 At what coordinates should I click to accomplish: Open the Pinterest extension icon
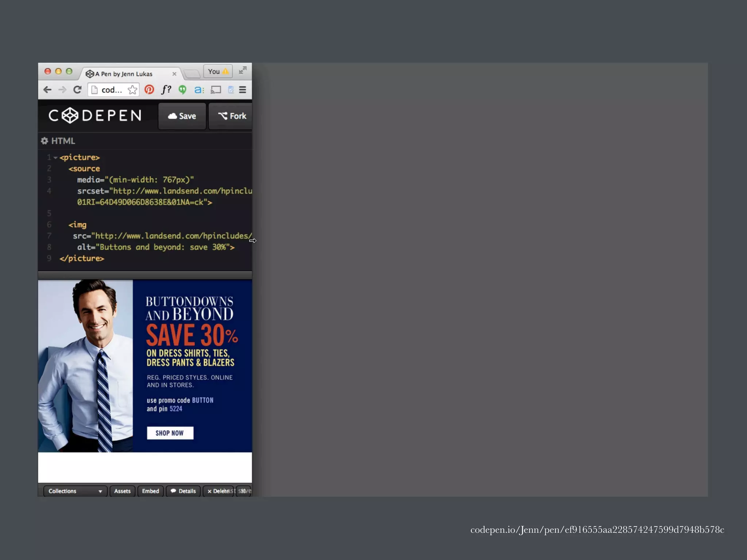click(149, 90)
